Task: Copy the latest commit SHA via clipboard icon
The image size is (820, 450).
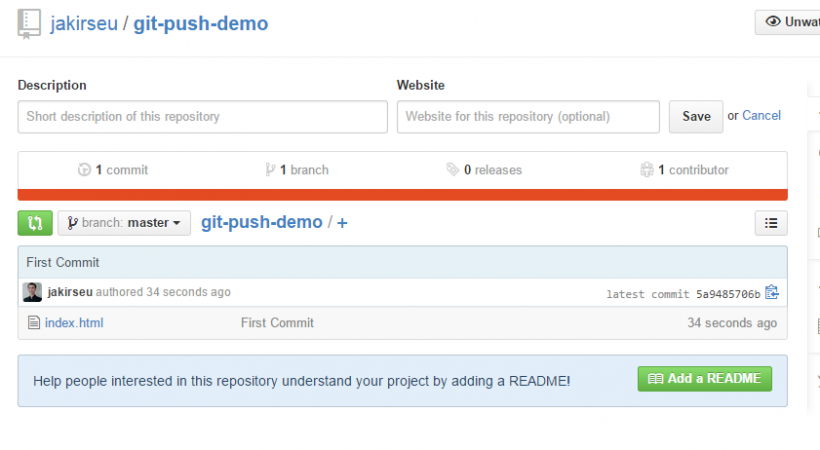Action: pos(771,293)
